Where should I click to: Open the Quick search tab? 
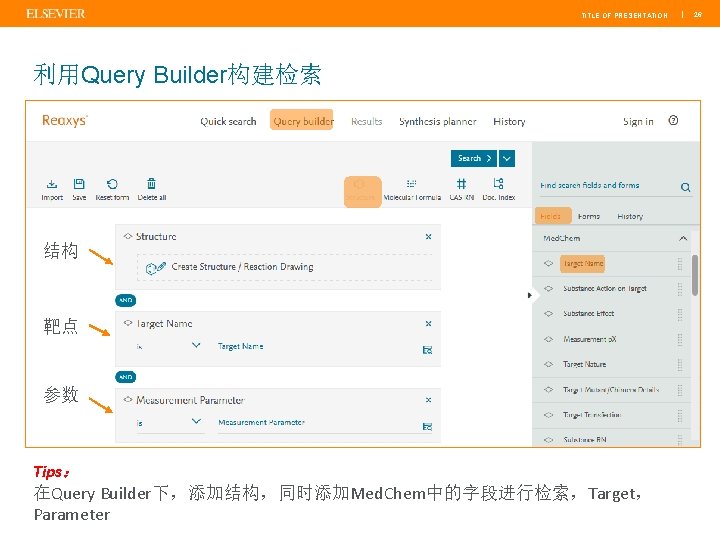[x=228, y=121]
